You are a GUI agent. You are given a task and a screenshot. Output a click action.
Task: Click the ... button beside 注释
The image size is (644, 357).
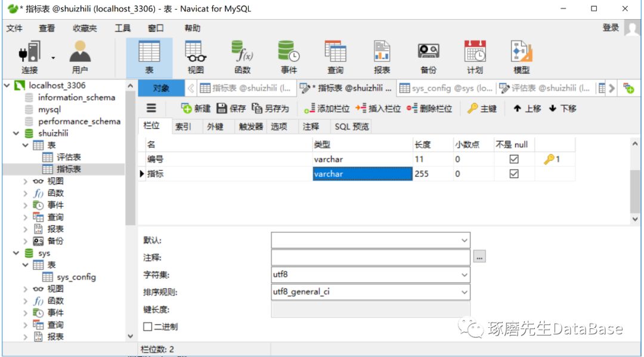[478, 257]
